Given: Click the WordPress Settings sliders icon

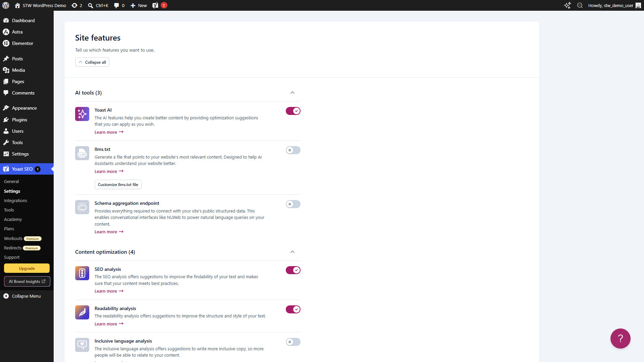Looking at the screenshot, I should coord(6,154).
